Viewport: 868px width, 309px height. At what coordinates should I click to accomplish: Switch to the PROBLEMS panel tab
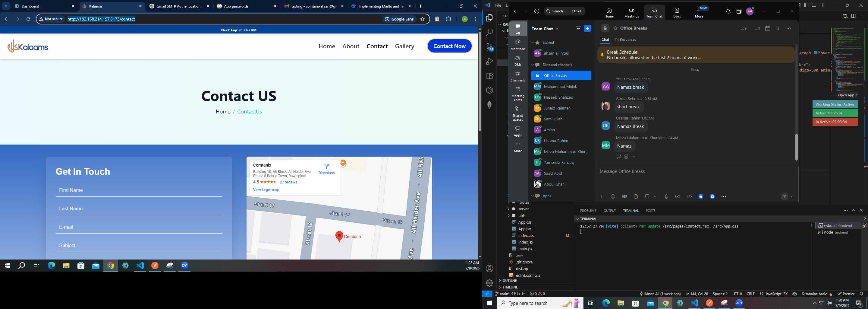(x=588, y=211)
